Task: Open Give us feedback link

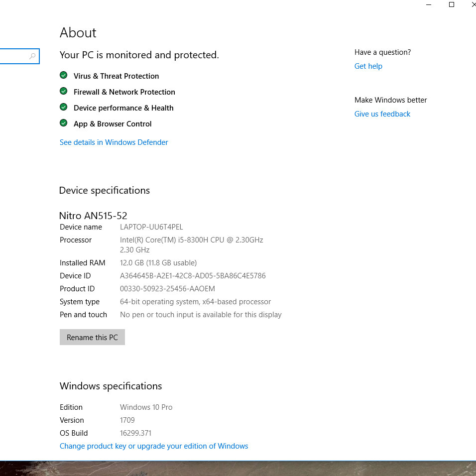Action: point(382,114)
